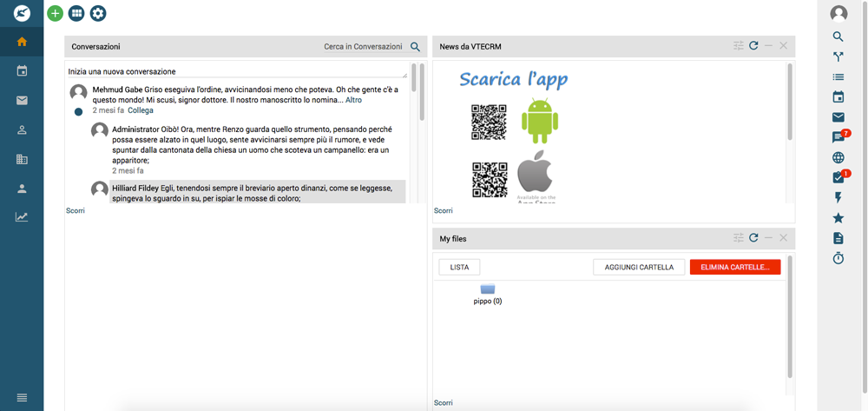Click Scorri link under My files
868x411 pixels.
coord(444,402)
